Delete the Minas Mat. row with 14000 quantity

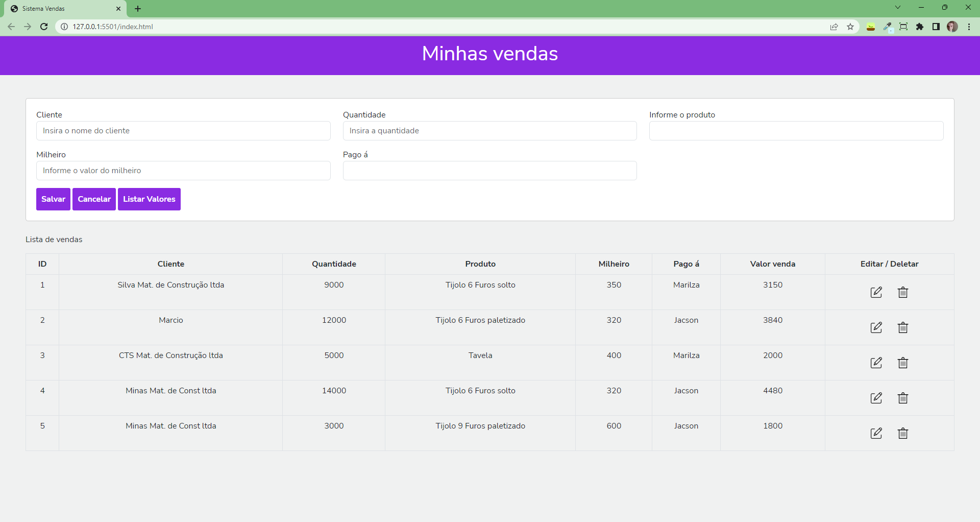[902, 398]
